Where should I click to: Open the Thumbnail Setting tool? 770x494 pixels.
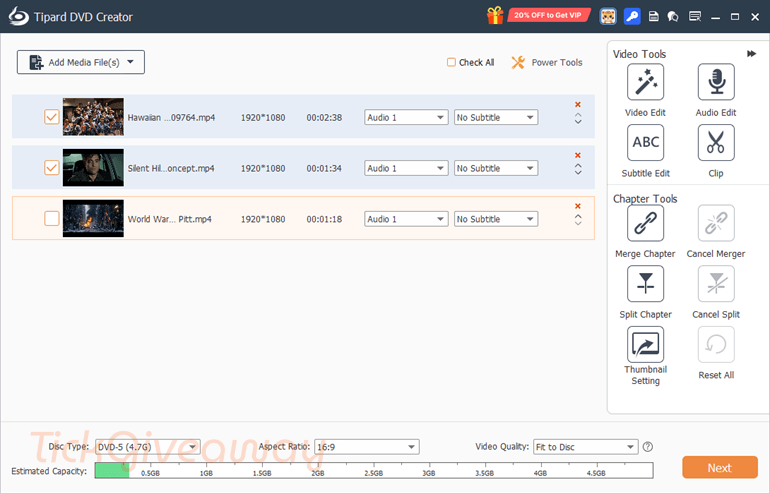tap(645, 345)
